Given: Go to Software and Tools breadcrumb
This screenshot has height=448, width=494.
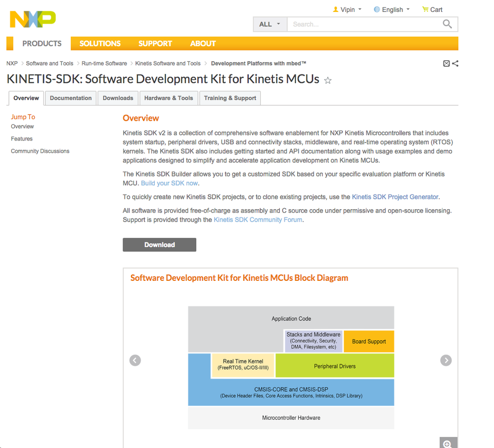Looking at the screenshot, I should [49, 63].
